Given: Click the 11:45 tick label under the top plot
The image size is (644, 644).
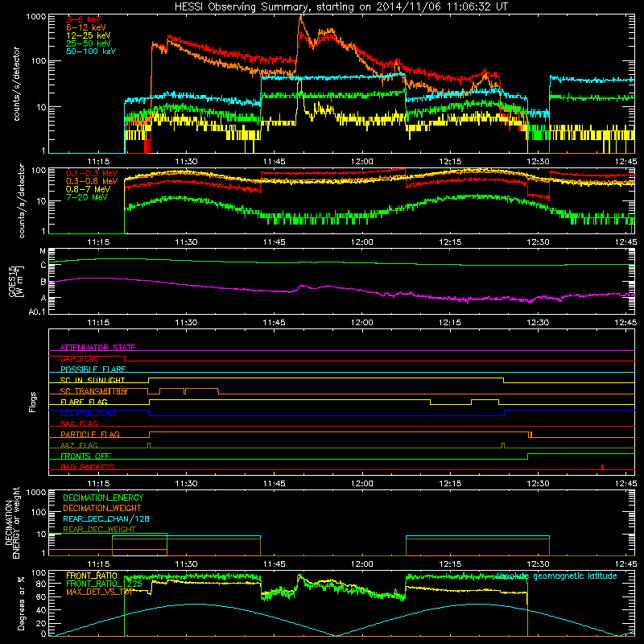Looking at the screenshot, I should point(274,162).
